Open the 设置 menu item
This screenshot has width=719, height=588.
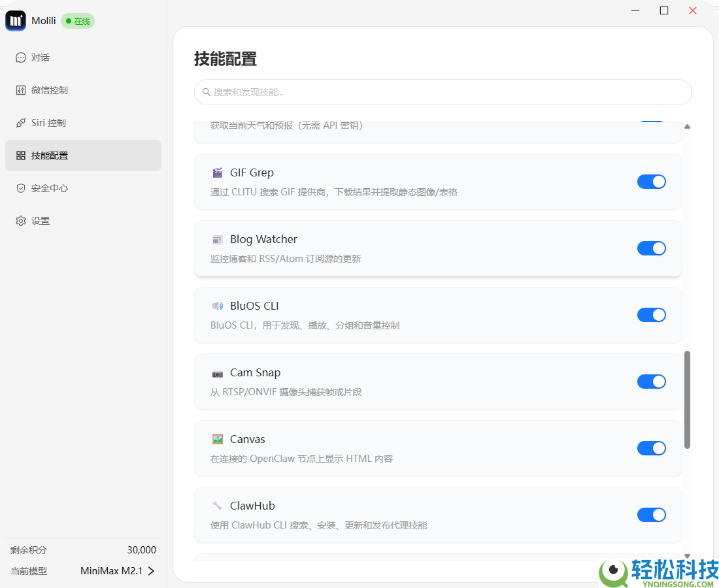[x=20, y=220]
